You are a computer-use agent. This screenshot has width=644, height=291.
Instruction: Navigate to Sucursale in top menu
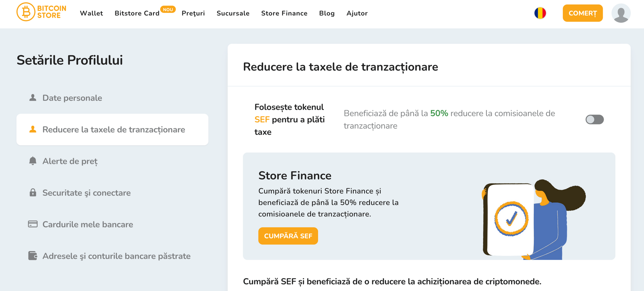pos(233,14)
